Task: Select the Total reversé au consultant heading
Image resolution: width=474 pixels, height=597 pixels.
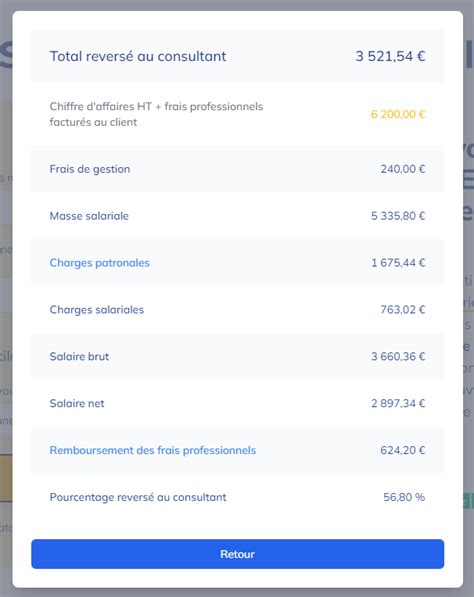Action: coord(138,56)
